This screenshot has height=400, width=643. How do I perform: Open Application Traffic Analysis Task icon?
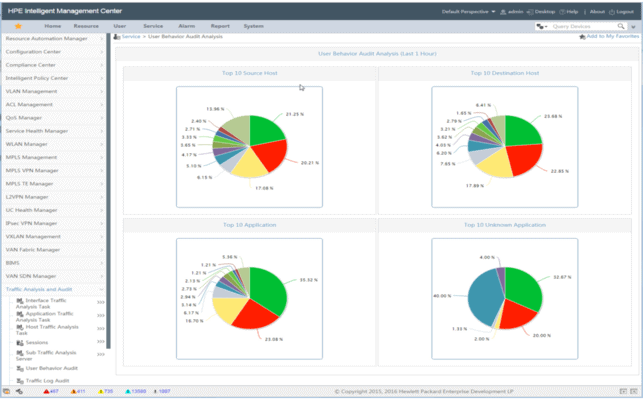20,314
